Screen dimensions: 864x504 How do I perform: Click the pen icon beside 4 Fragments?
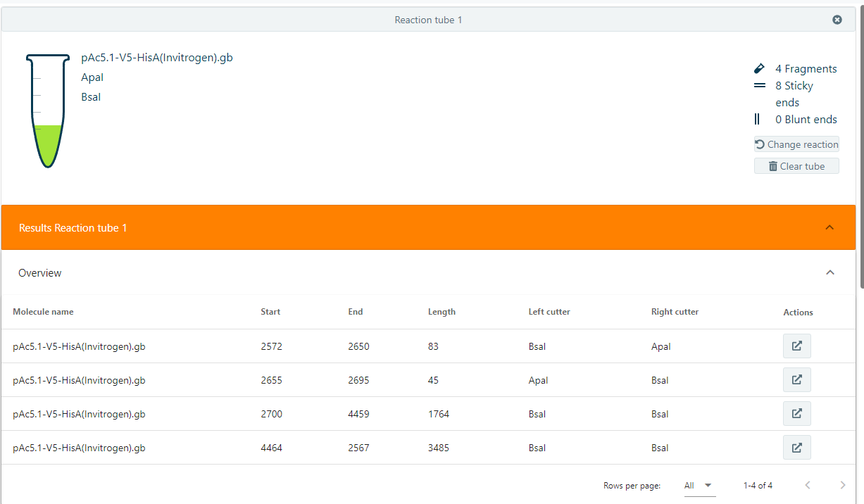pyautogui.click(x=759, y=68)
